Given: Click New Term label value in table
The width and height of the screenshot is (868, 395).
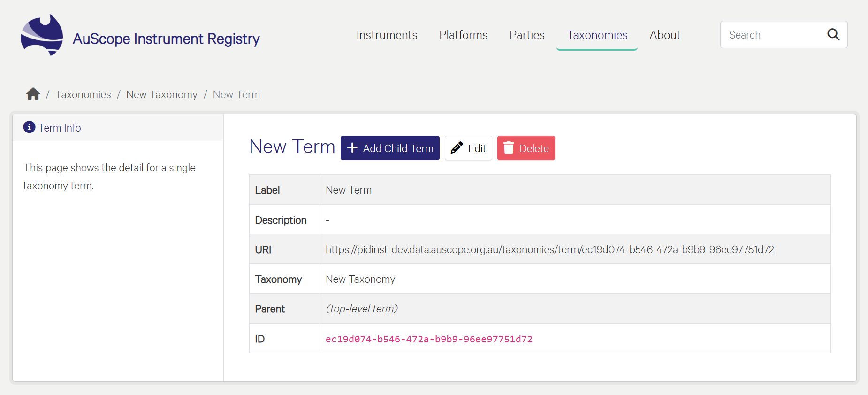Looking at the screenshot, I should coord(349,190).
